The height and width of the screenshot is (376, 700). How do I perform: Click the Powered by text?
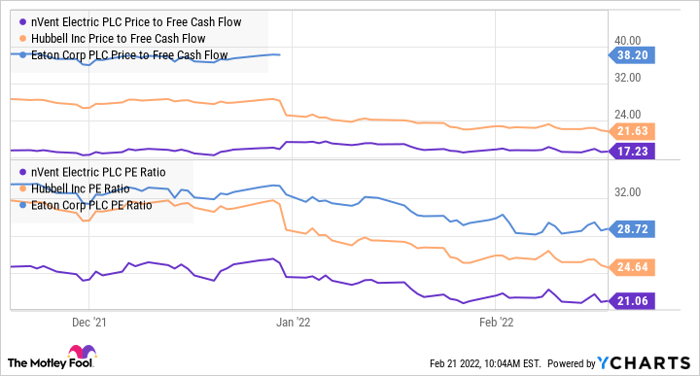point(571,363)
